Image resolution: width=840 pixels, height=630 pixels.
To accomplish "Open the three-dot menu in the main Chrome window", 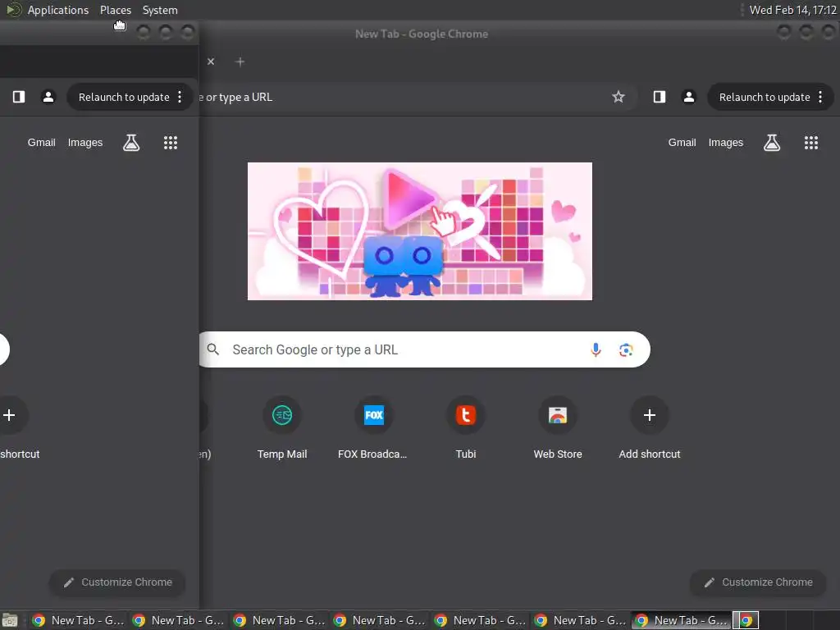I will (820, 97).
